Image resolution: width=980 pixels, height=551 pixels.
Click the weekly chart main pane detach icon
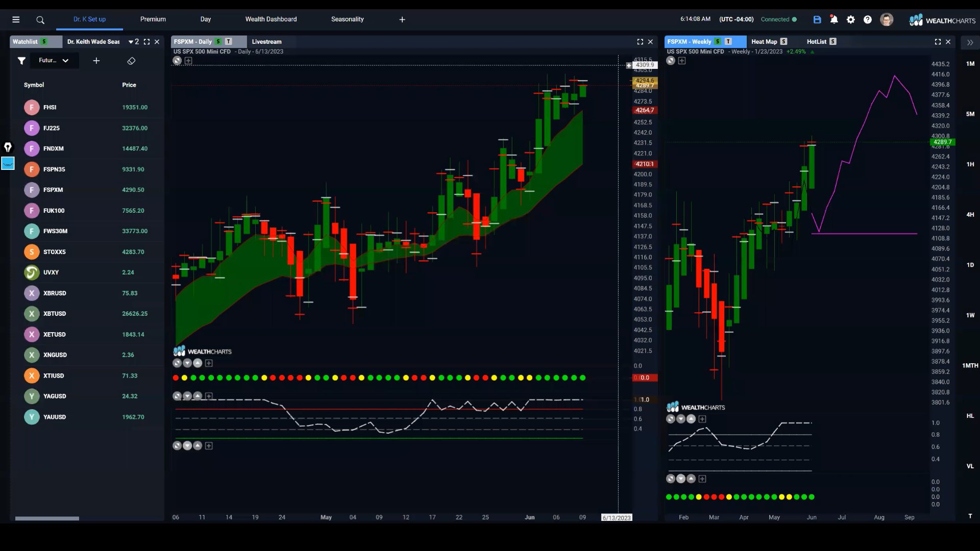point(671,61)
